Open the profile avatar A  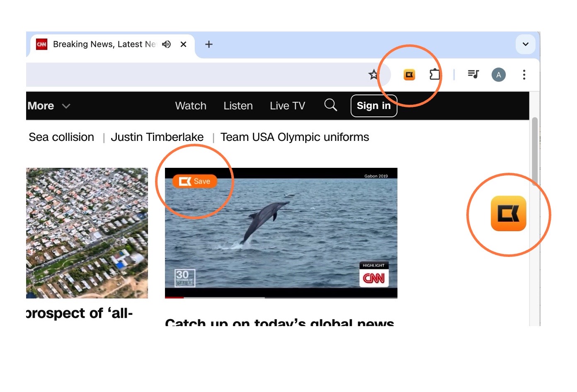pyautogui.click(x=499, y=75)
